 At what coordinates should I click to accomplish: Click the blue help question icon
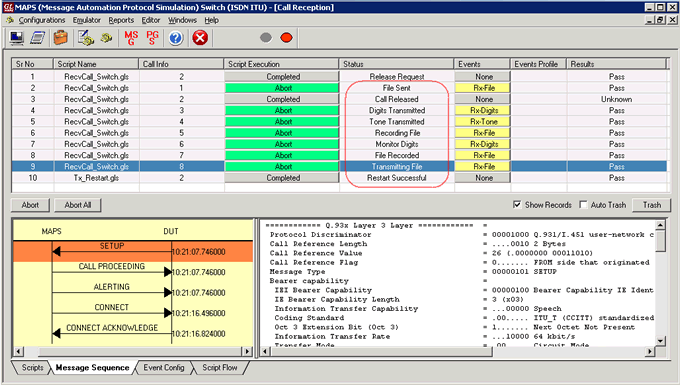(176, 38)
